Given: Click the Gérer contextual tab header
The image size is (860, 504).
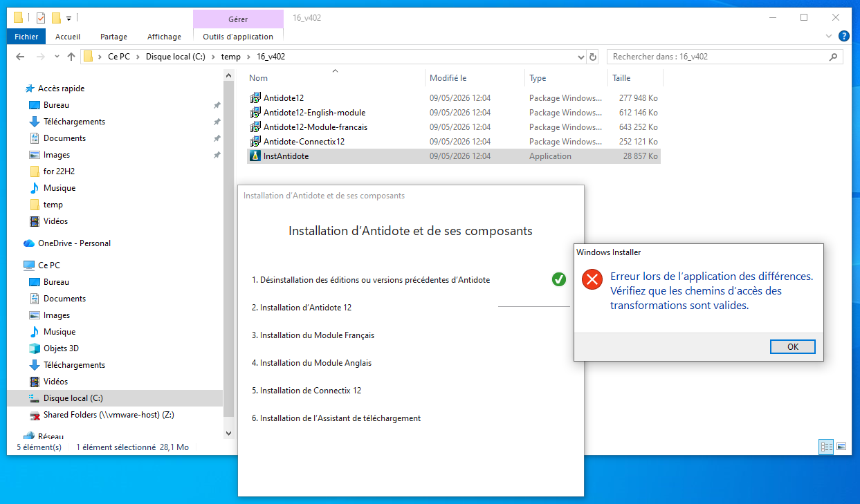Looking at the screenshot, I should click(238, 19).
